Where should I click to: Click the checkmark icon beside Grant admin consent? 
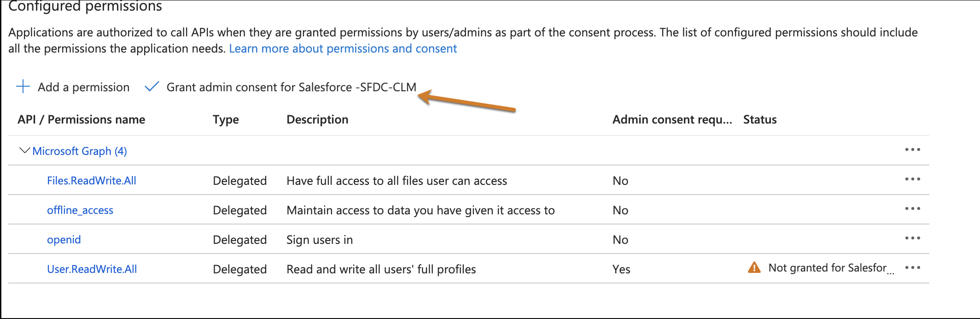pos(152,87)
